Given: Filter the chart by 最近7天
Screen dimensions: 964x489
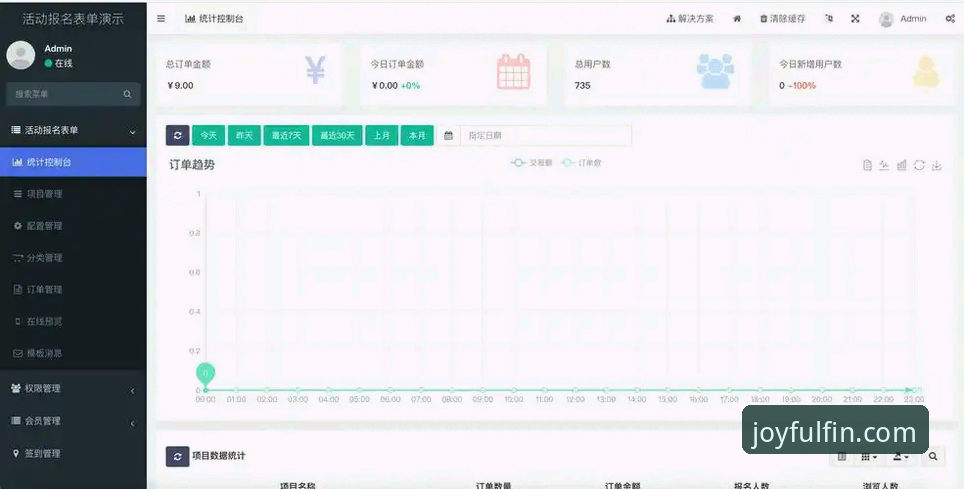Looking at the screenshot, I should pyautogui.click(x=286, y=135).
